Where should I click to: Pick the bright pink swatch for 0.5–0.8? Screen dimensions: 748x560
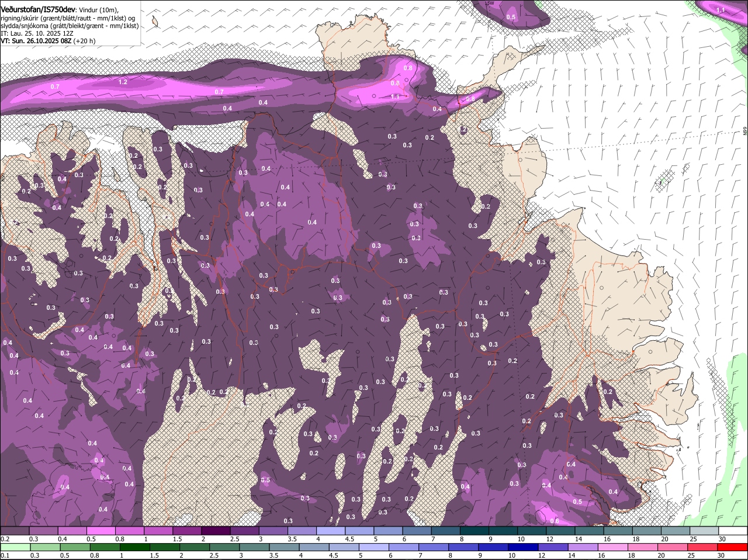[x=101, y=531]
